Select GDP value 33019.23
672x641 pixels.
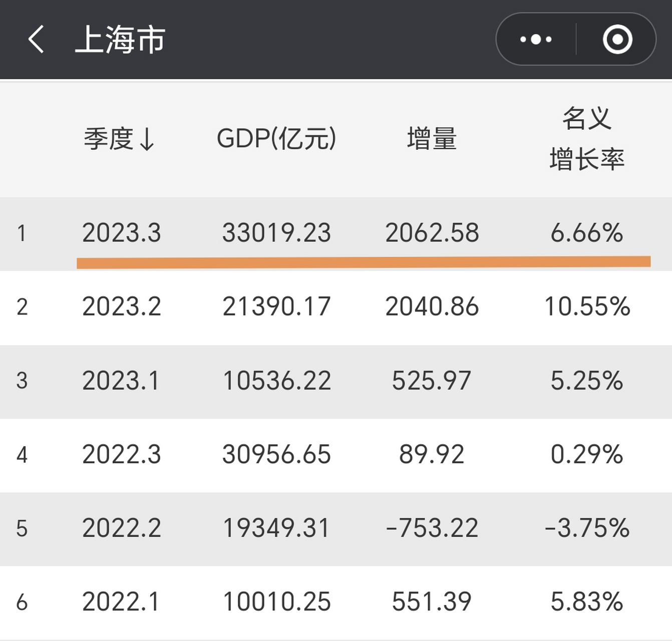(x=276, y=233)
